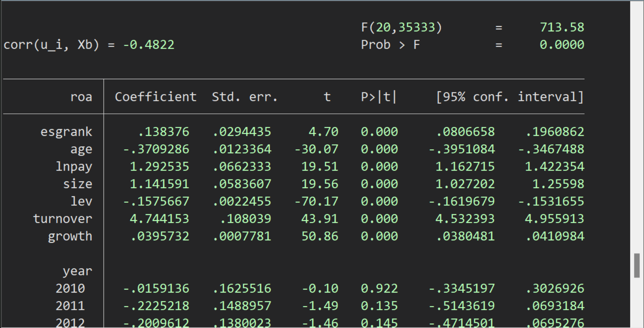Image resolution: width=644 pixels, height=328 pixels.
Task: Click the turnover coefficient value 4.744153
Action: pyautogui.click(x=160, y=219)
